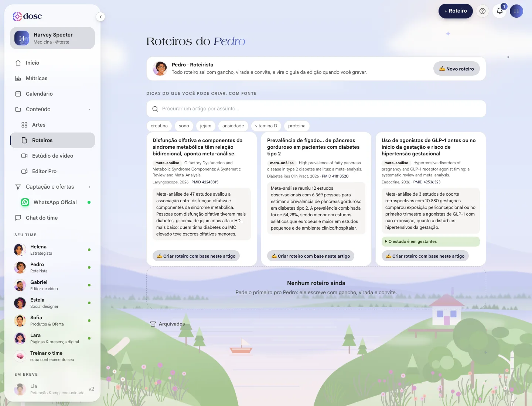This screenshot has height=406, width=532.
Task: Collapse the sidebar with the chevron button
Action: (x=100, y=17)
